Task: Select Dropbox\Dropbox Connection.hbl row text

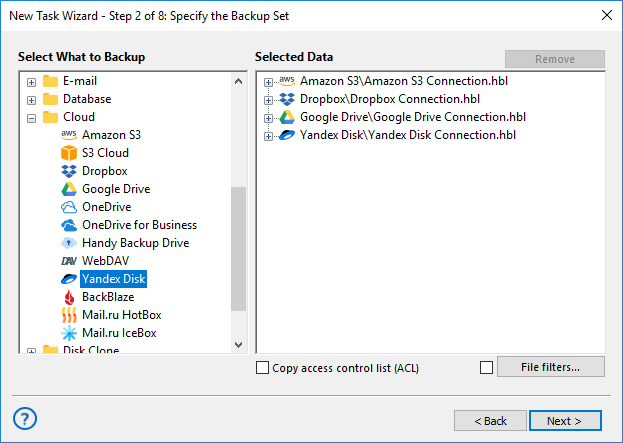Action: 390,99
